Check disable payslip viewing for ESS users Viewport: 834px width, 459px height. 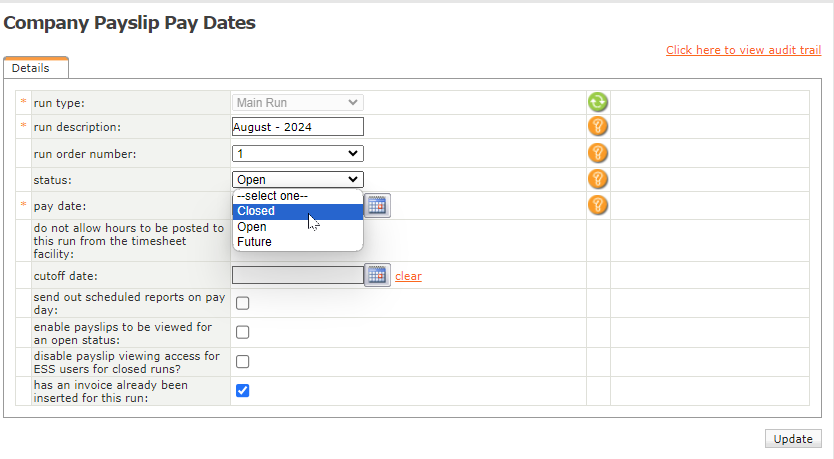pyautogui.click(x=242, y=362)
